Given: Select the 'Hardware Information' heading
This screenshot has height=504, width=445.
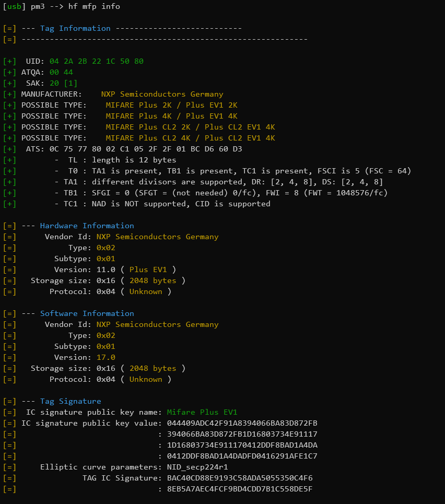Looking at the screenshot, I should click(87, 226).
